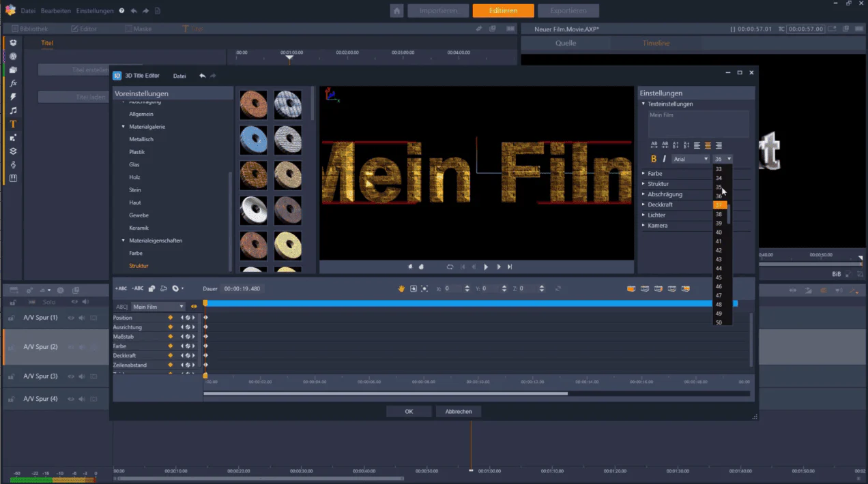Toggle Italic text formatting
The width and height of the screenshot is (868, 484).
point(665,159)
